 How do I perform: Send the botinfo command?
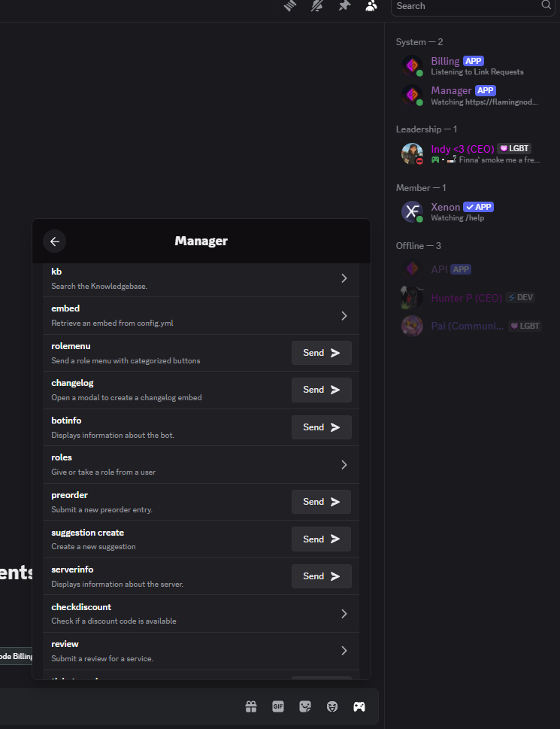tap(321, 427)
